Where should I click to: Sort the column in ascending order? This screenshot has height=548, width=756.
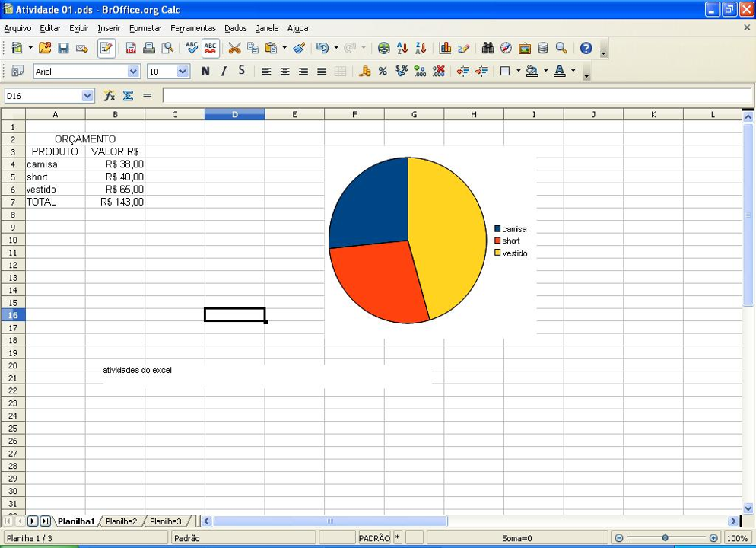[402, 49]
